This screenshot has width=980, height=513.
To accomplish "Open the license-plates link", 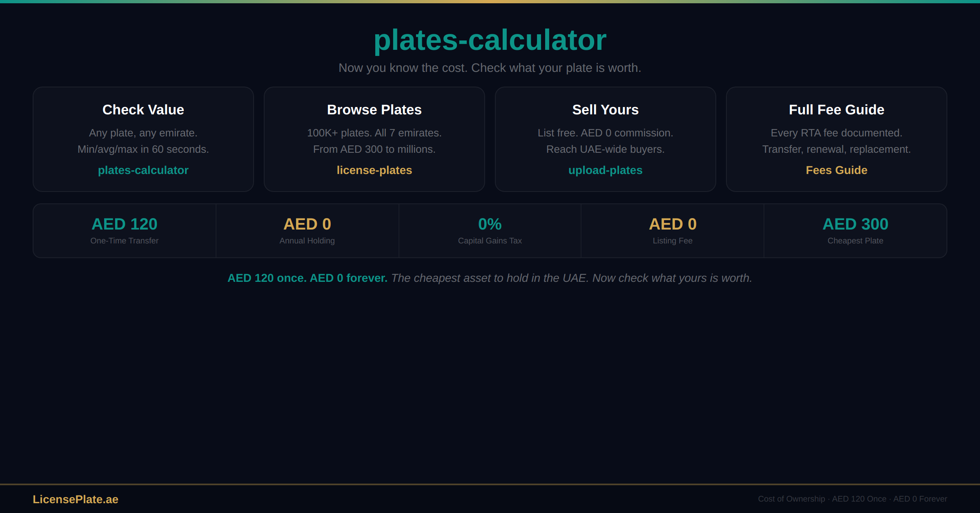I will coord(374,170).
